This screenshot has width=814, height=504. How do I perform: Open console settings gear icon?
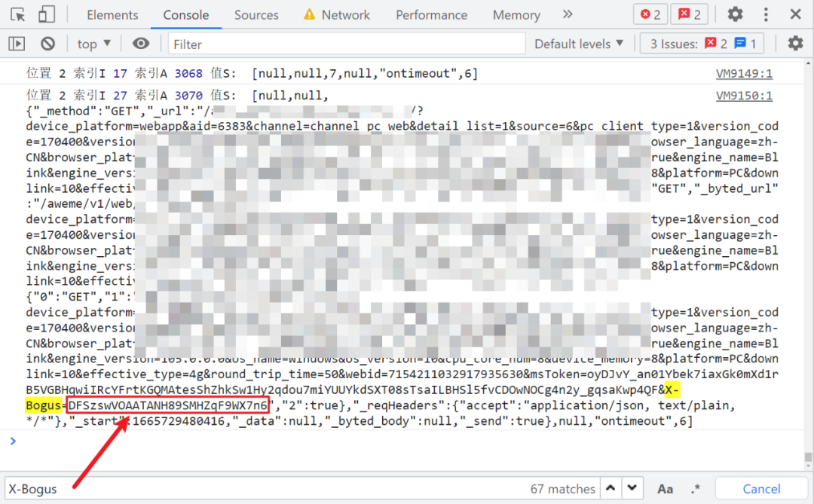[x=795, y=44]
